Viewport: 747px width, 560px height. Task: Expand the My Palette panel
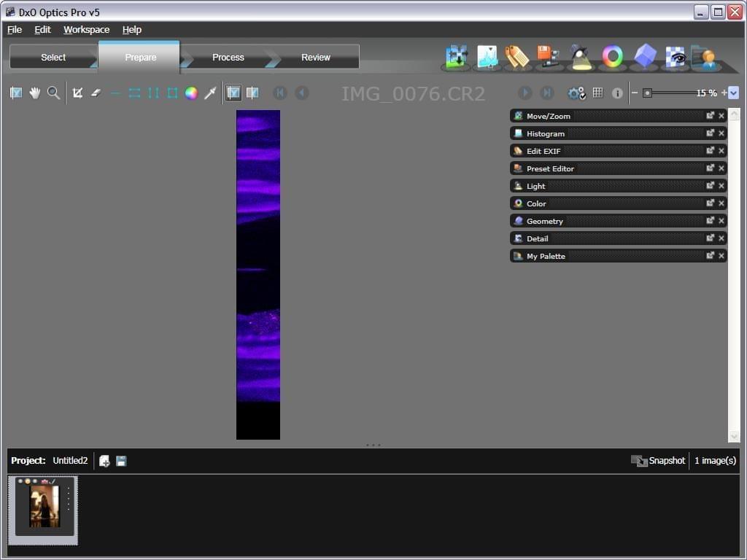(618, 256)
